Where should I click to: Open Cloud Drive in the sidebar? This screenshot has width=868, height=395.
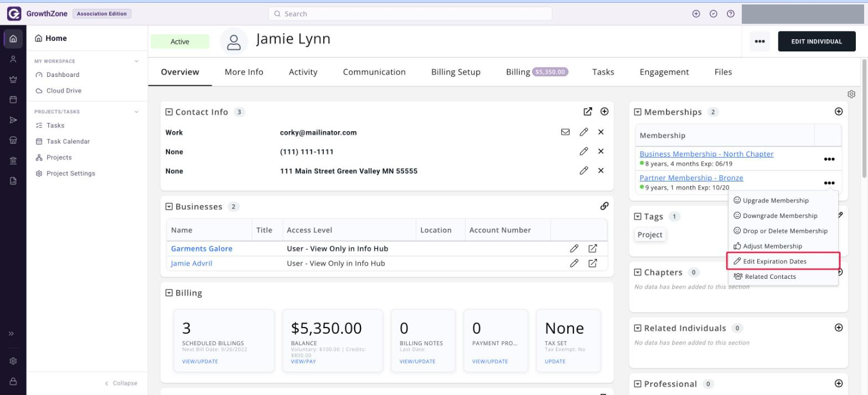(64, 91)
